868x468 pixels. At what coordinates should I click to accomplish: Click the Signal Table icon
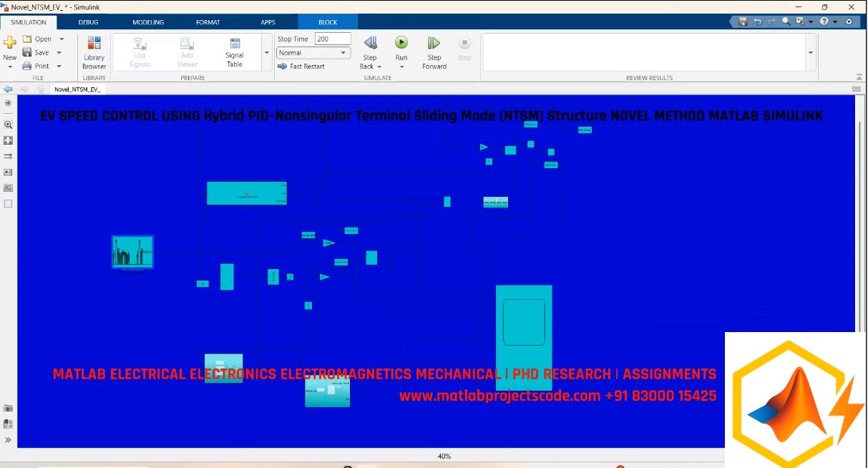tap(234, 48)
